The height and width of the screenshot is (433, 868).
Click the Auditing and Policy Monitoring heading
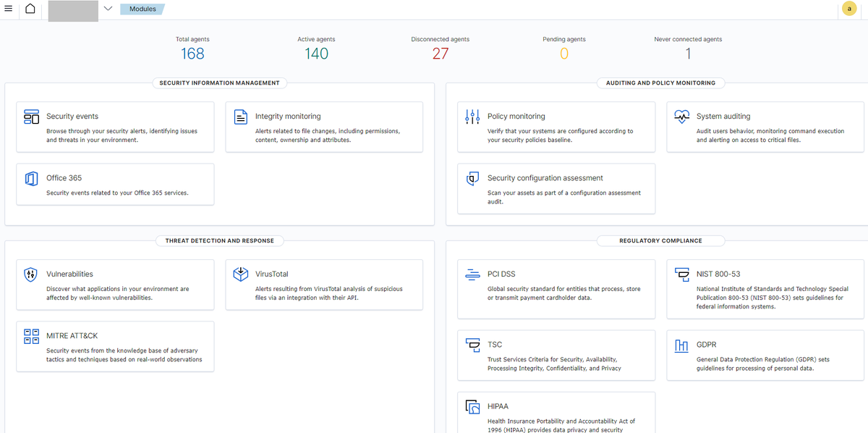[660, 83]
